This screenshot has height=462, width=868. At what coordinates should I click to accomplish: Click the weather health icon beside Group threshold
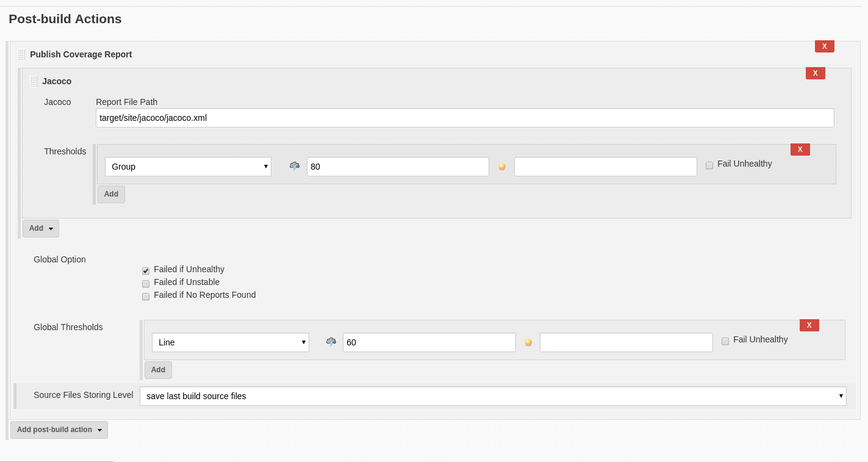[x=294, y=165]
